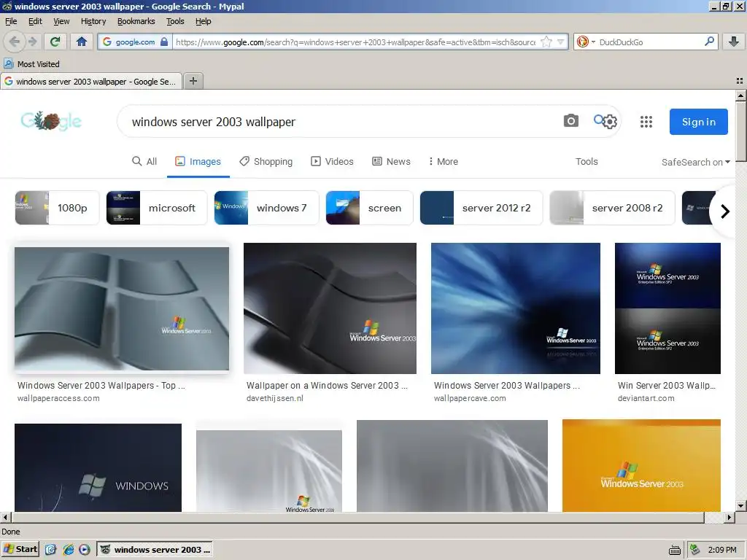Select the Images tab
The image size is (747, 560).
coord(198,161)
